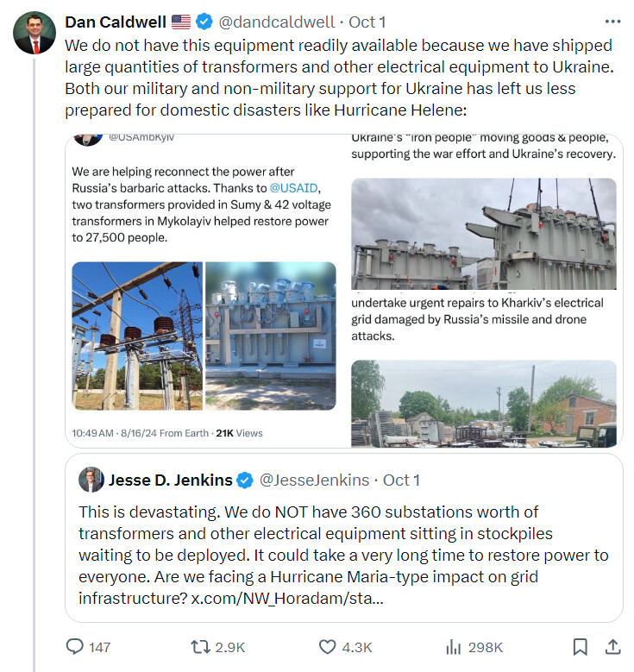View the large transformer crane photo

tap(484, 234)
